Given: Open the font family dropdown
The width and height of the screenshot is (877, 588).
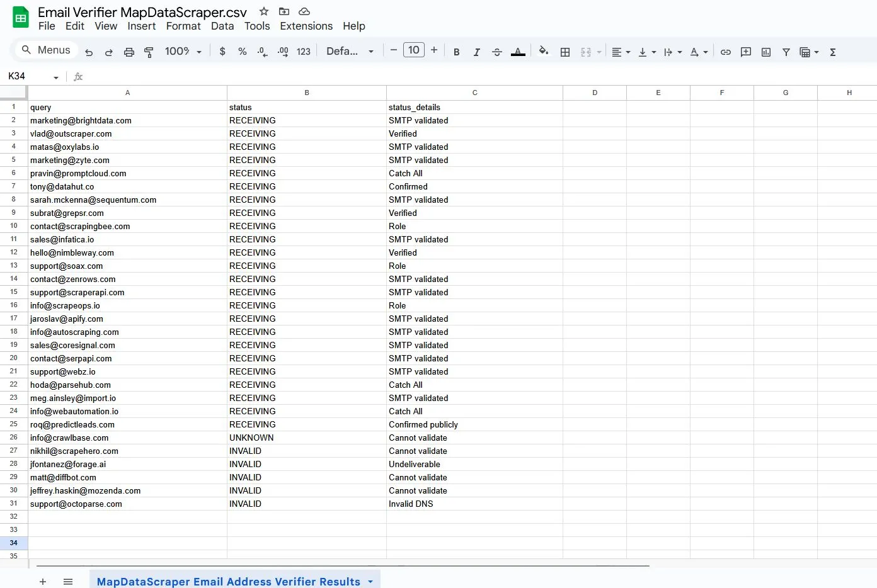Looking at the screenshot, I should pyautogui.click(x=350, y=51).
